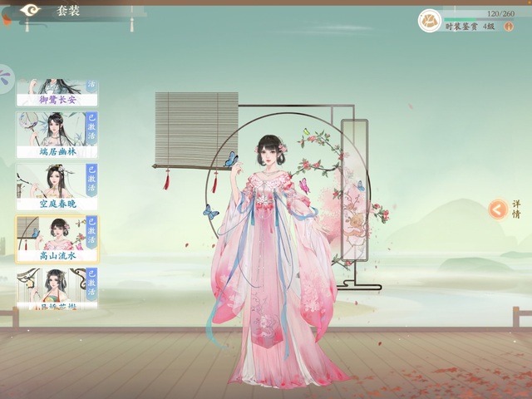Click the 已激活 tag on 端居幽林
Viewport: 532px width, 399px height.
click(x=91, y=128)
